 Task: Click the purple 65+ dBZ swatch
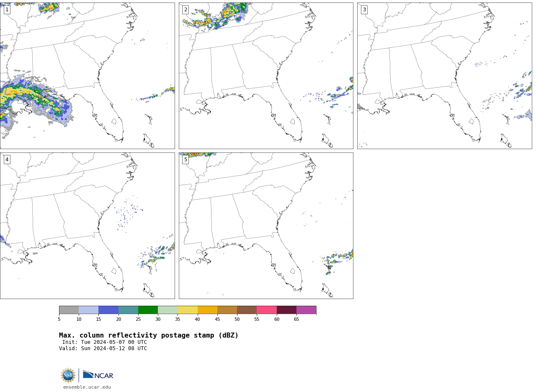pyautogui.click(x=306, y=310)
